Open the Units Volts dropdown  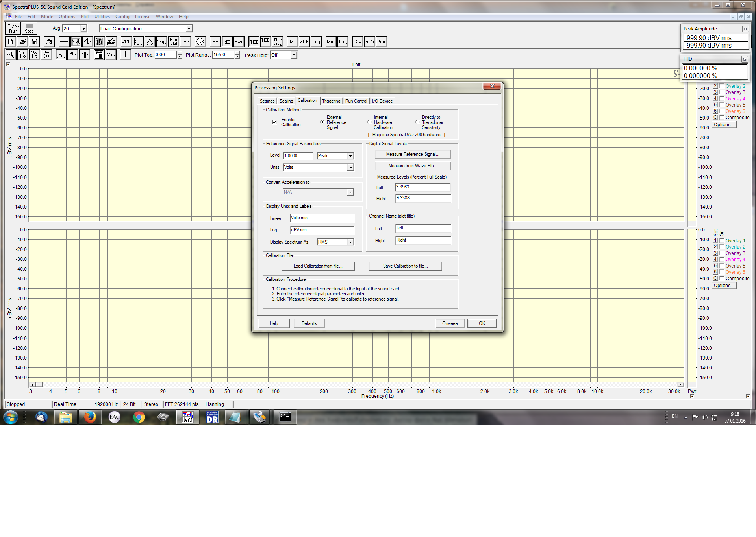pos(350,167)
